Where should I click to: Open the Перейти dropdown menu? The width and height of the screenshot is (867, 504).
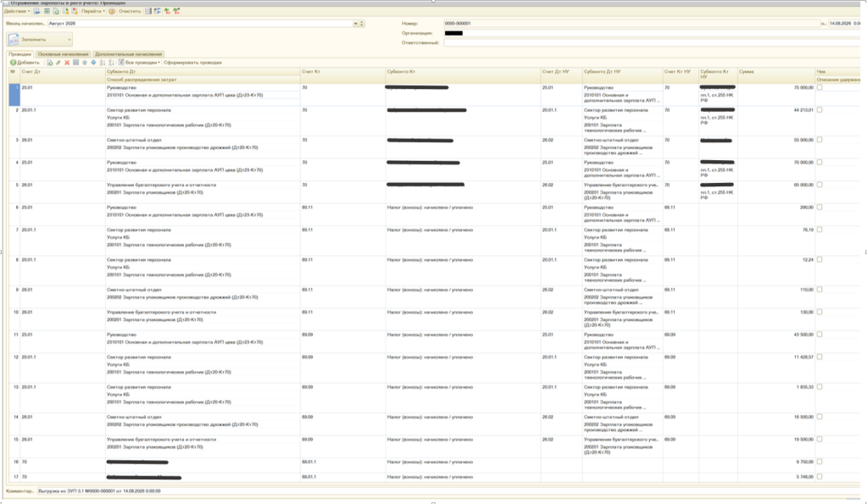(x=93, y=11)
